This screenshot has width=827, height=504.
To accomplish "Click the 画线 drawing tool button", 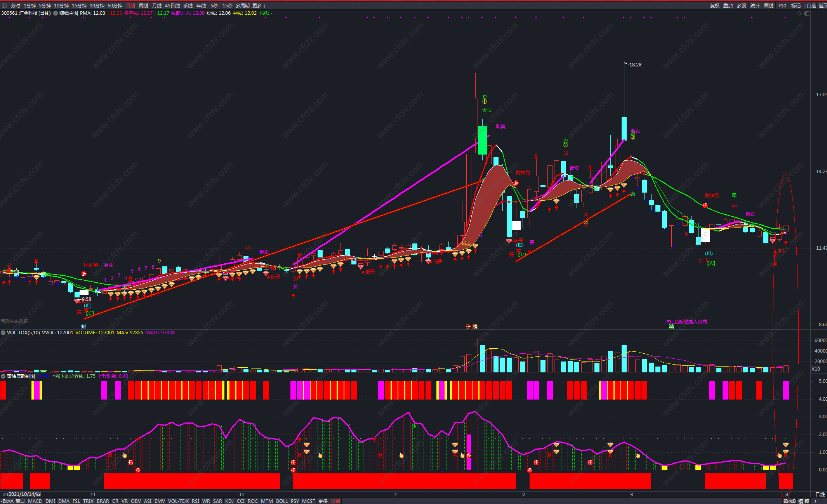I will click(x=768, y=6).
